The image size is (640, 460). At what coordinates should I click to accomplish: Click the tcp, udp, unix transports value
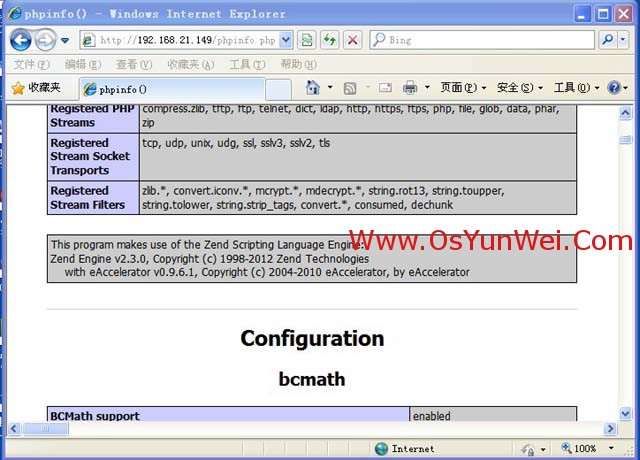tap(236, 143)
